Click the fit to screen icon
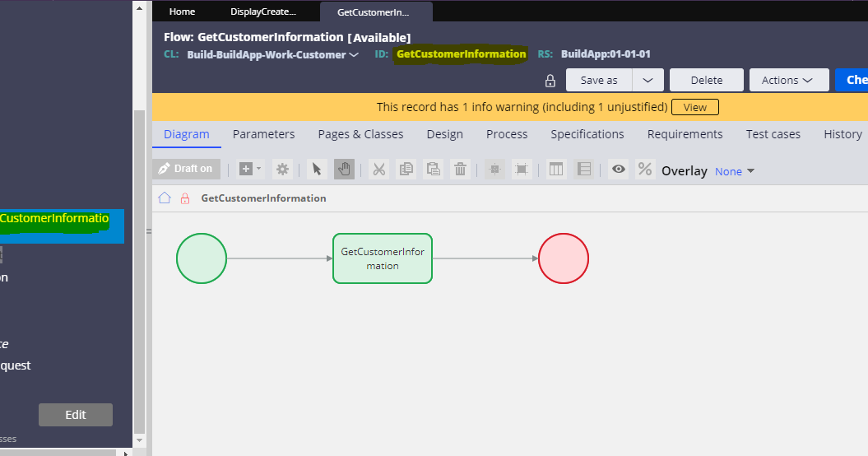868x456 pixels. pos(522,169)
